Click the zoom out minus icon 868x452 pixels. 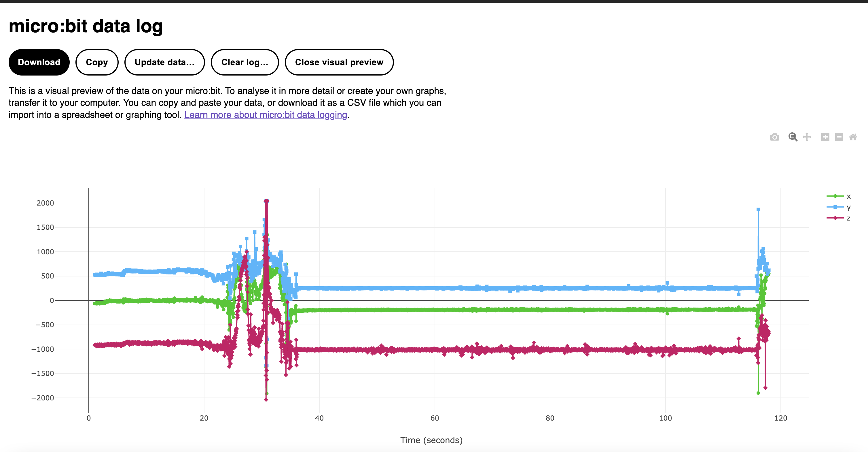(x=839, y=137)
